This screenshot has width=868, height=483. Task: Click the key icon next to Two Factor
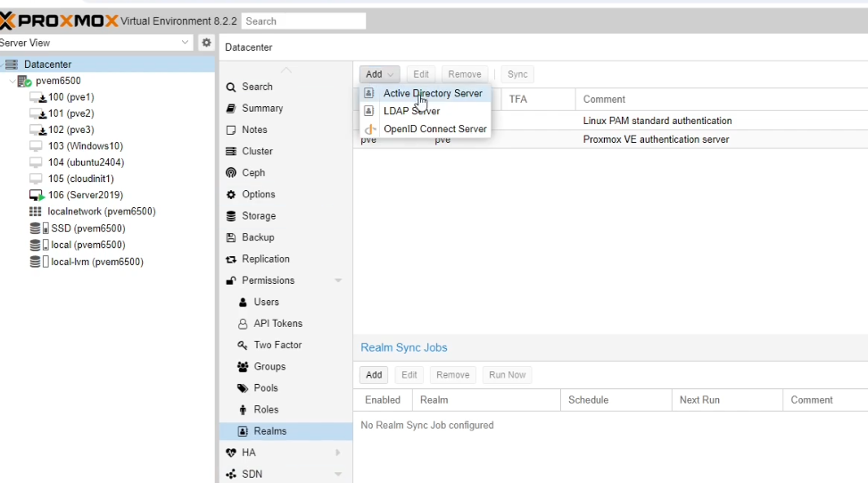coord(243,346)
